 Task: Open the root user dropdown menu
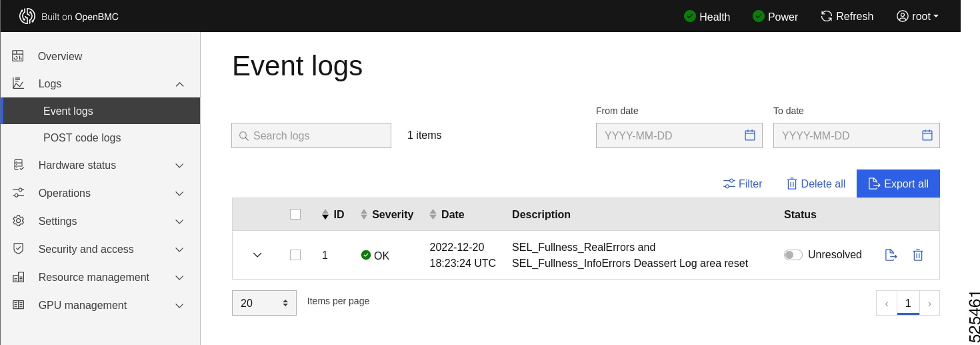tap(918, 16)
